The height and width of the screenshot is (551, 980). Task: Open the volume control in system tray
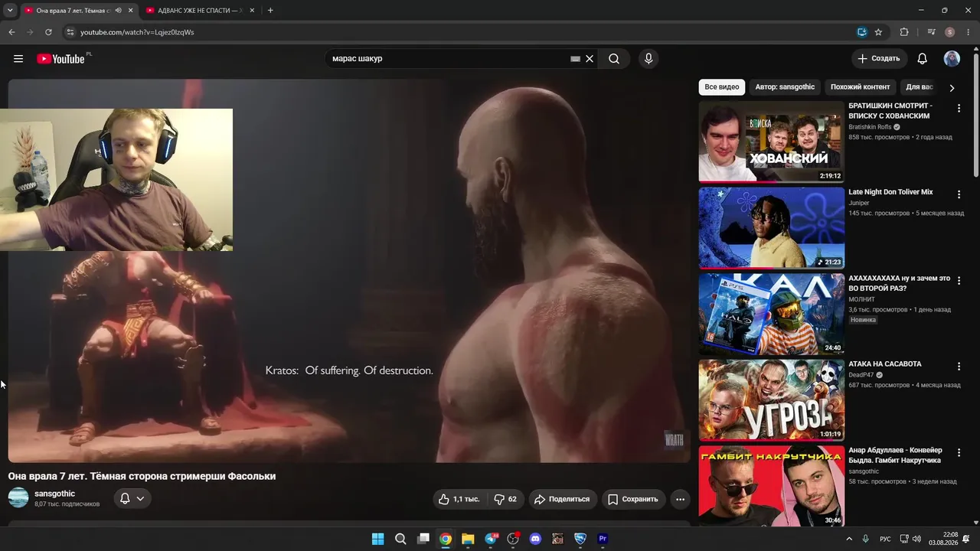[916, 539]
